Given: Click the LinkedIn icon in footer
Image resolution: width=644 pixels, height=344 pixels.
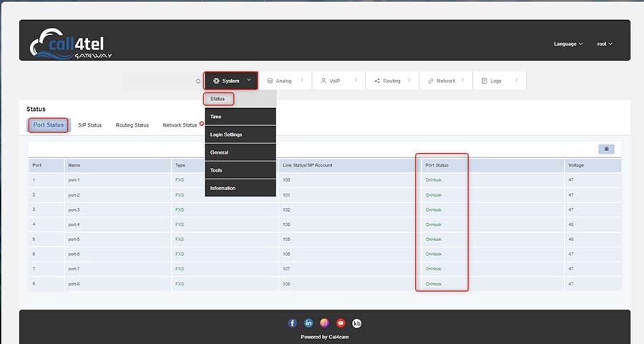Looking at the screenshot, I should tap(308, 323).
